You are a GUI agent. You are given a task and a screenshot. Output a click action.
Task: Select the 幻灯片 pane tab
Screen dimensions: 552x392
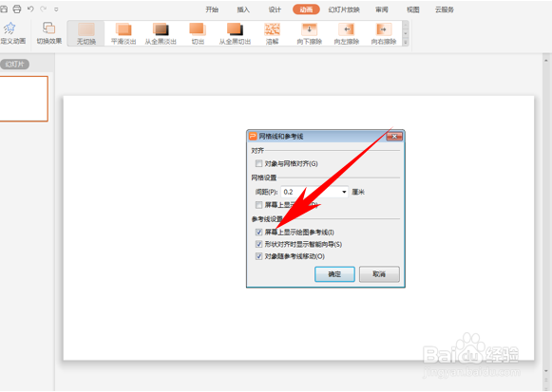tap(14, 65)
